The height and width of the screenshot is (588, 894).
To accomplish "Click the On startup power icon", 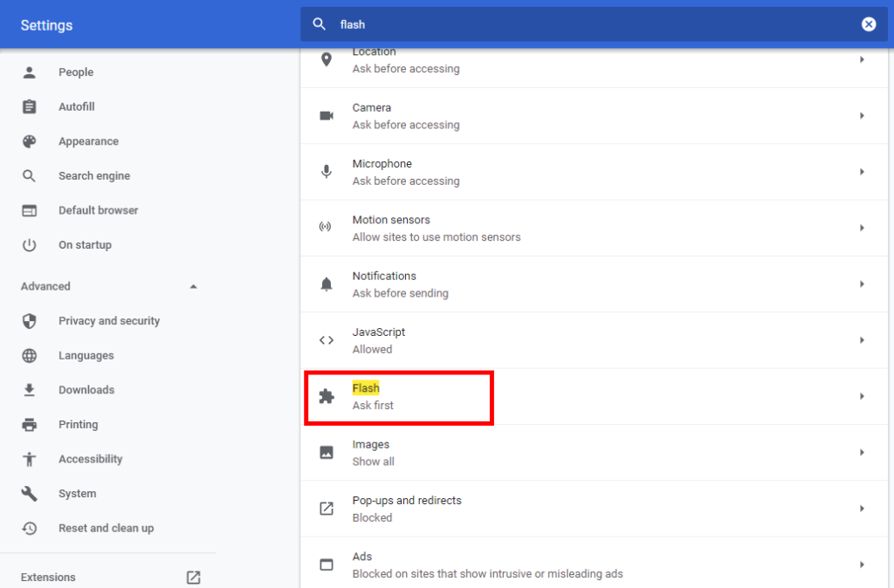I will (29, 245).
